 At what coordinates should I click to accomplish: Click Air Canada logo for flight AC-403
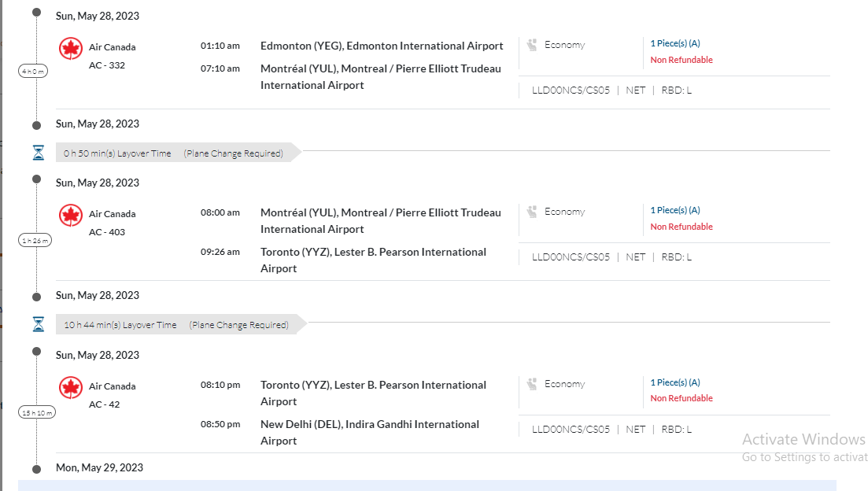tap(71, 216)
